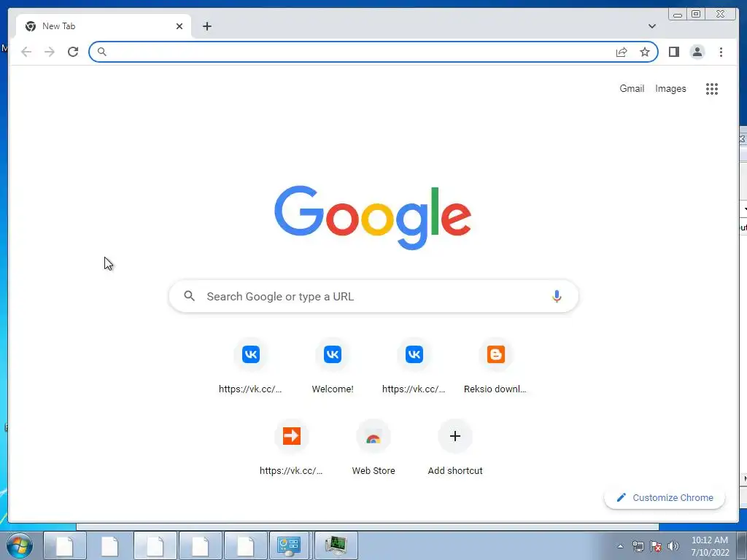The image size is (747, 560).
Task: Focus the Search Google or type a URL box
Action: point(373,296)
